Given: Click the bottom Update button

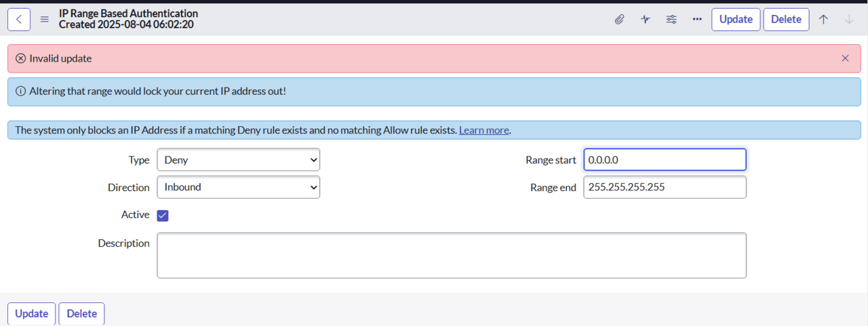Looking at the screenshot, I should coord(31,314).
